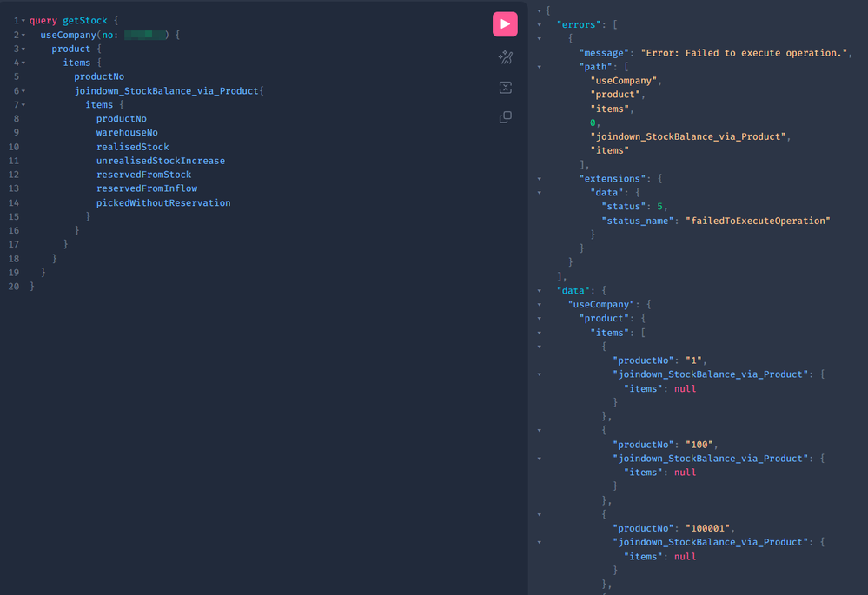Collapse the "errors" array in the response

[x=540, y=25]
